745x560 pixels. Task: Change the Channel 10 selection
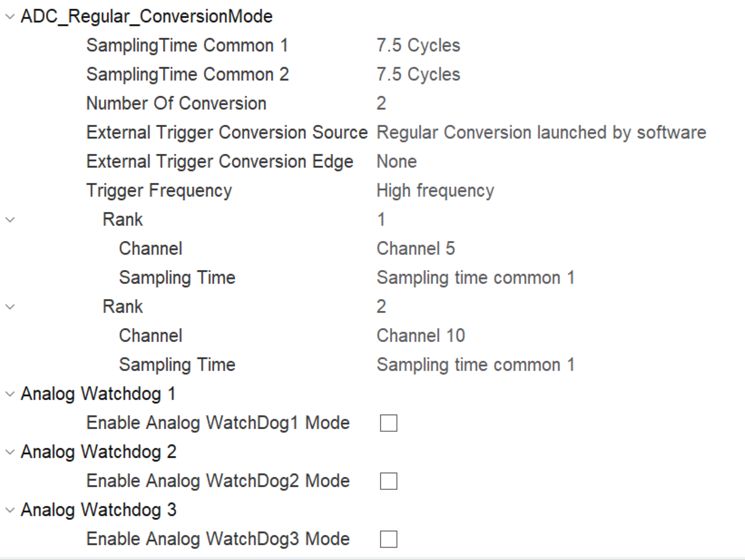[420, 336]
